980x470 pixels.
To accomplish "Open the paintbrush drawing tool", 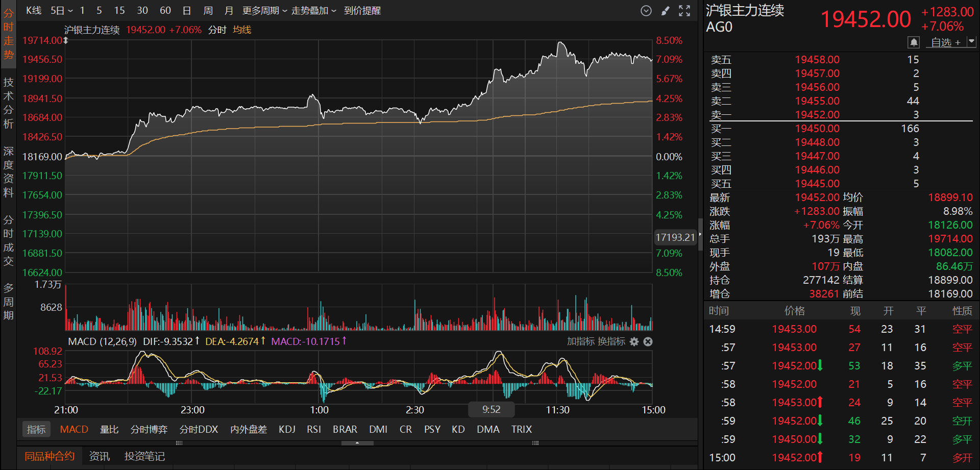I will [665, 11].
